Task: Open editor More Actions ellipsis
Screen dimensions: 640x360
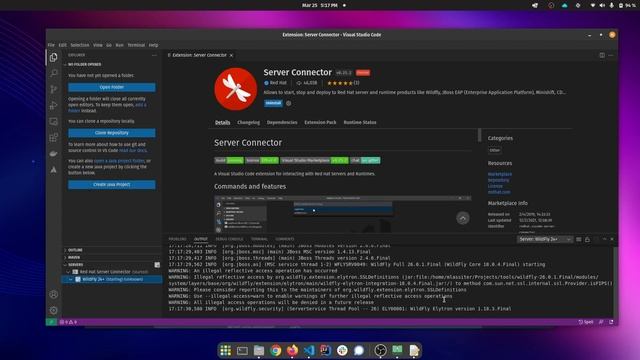Action: click(611, 55)
